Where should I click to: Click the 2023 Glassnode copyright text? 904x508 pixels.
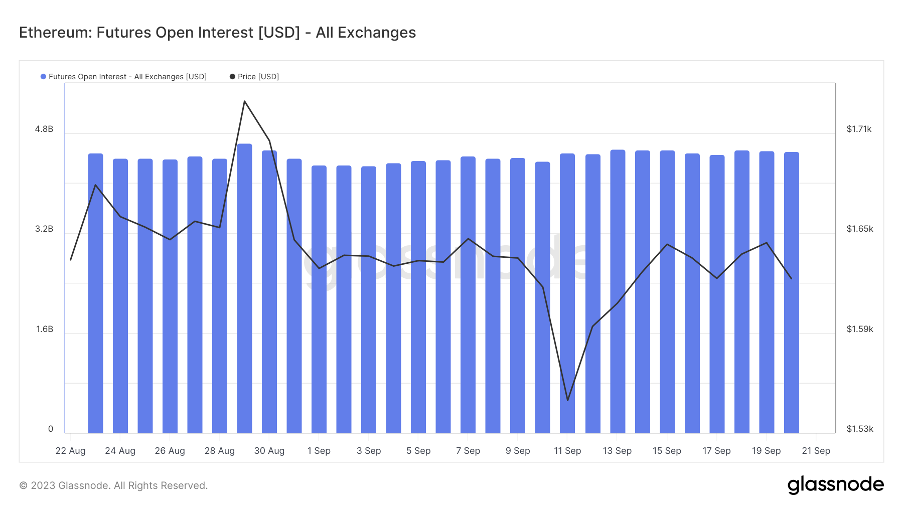pyautogui.click(x=114, y=486)
